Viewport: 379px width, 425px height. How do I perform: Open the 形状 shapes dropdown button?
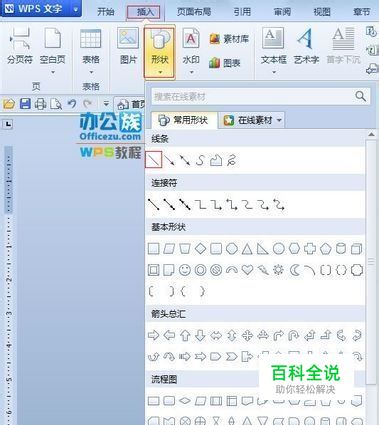[x=160, y=52]
